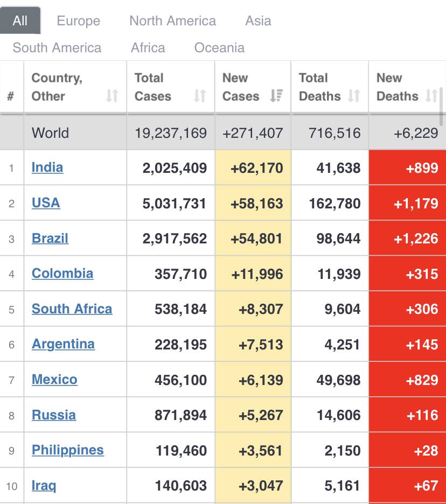Select the All regions tab
This screenshot has height=504, width=446.
click(20, 21)
